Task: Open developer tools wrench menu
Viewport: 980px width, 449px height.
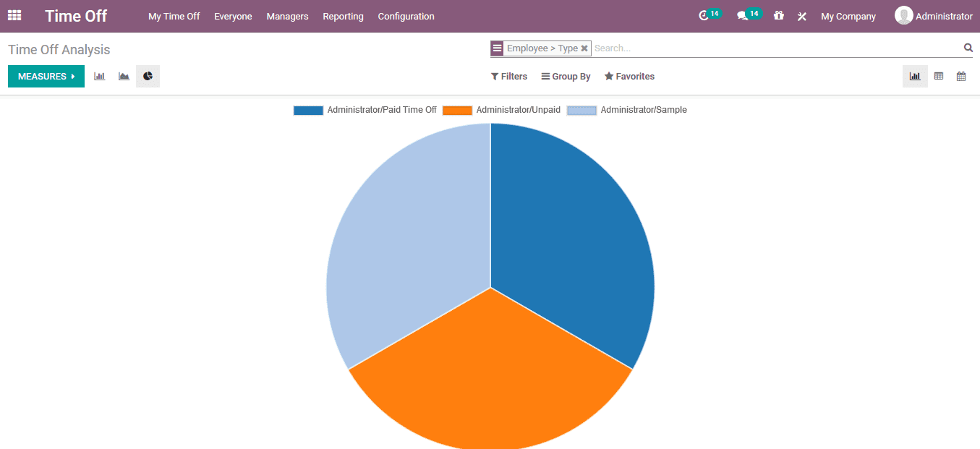Action: coord(801,16)
